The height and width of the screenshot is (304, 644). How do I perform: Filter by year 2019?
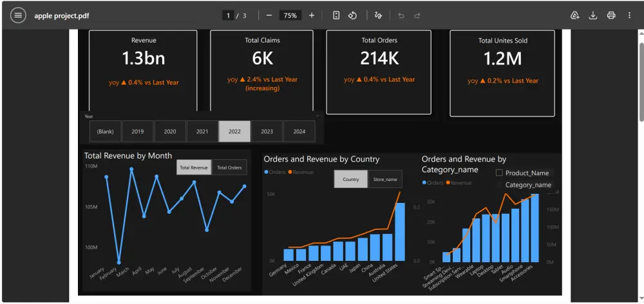138,131
